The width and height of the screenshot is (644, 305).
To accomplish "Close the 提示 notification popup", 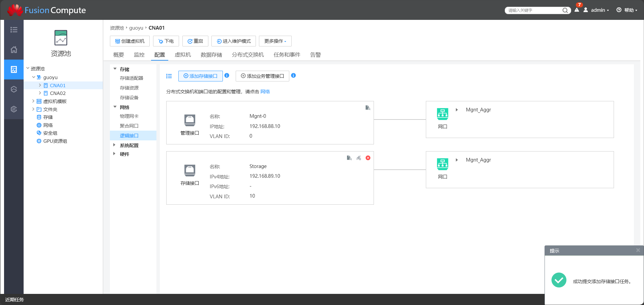I will (638, 250).
